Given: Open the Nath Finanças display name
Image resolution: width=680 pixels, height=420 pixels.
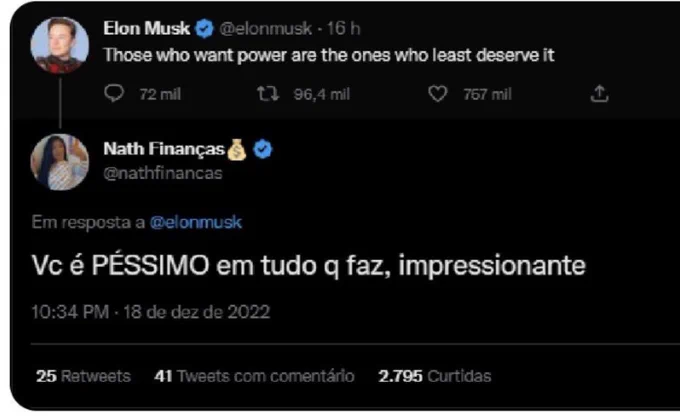Looking at the screenshot, I should [164, 149].
